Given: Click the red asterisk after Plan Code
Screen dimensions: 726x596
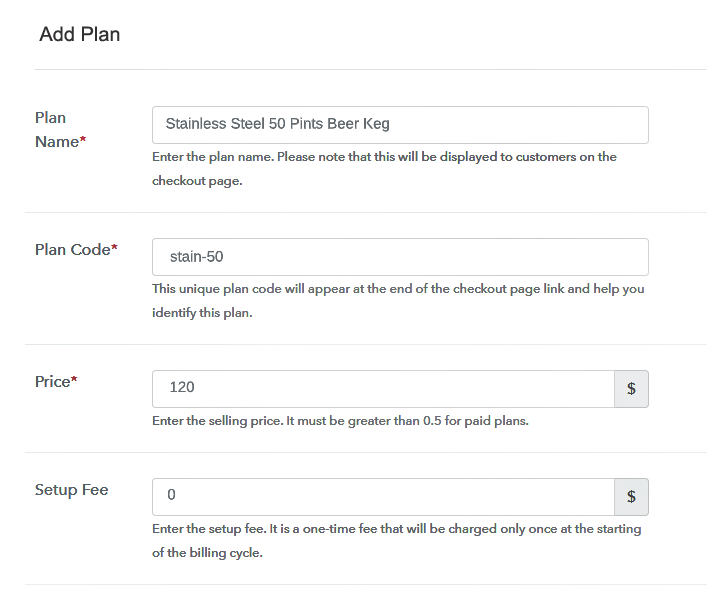Looking at the screenshot, I should (x=114, y=250).
